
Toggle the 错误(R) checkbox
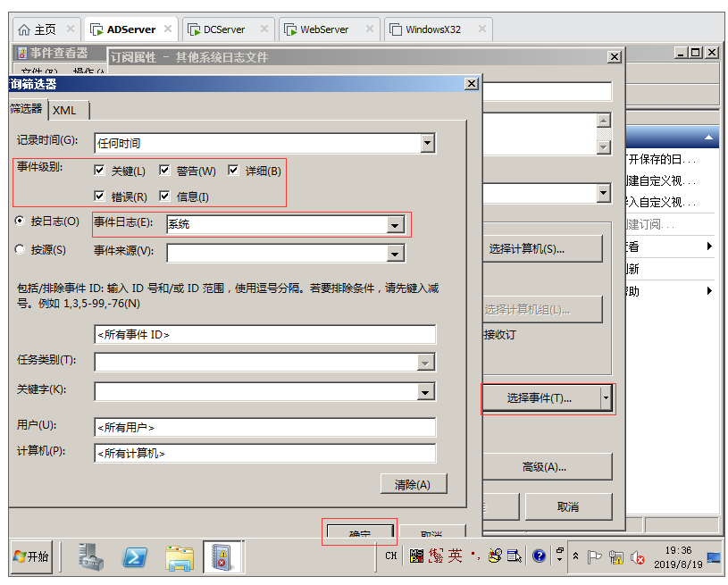click(100, 196)
